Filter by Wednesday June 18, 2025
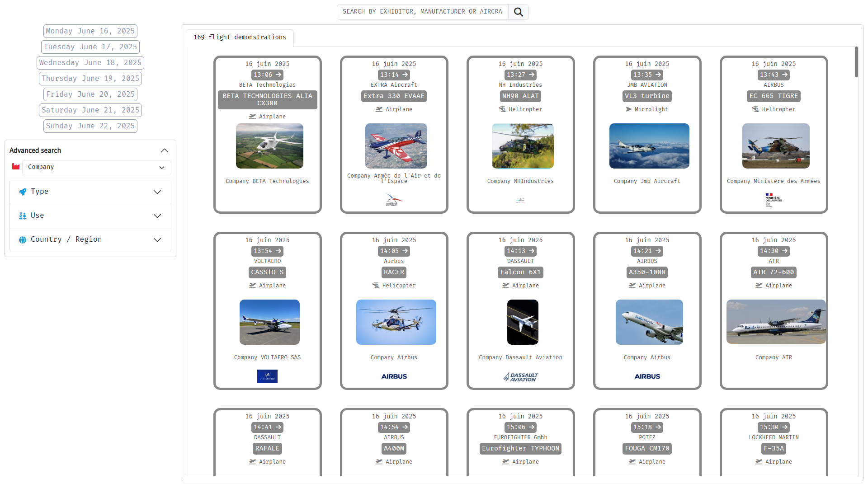Viewport: 868px width, 488px height. click(x=90, y=63)
